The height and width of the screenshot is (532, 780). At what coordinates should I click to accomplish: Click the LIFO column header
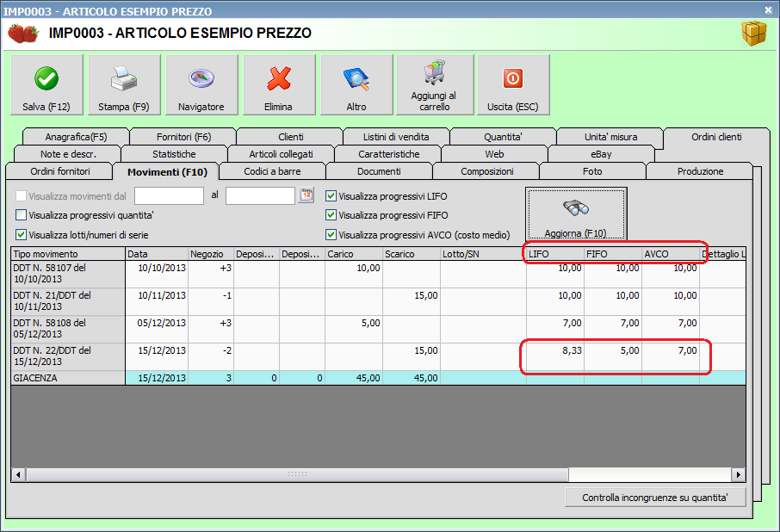555,254
